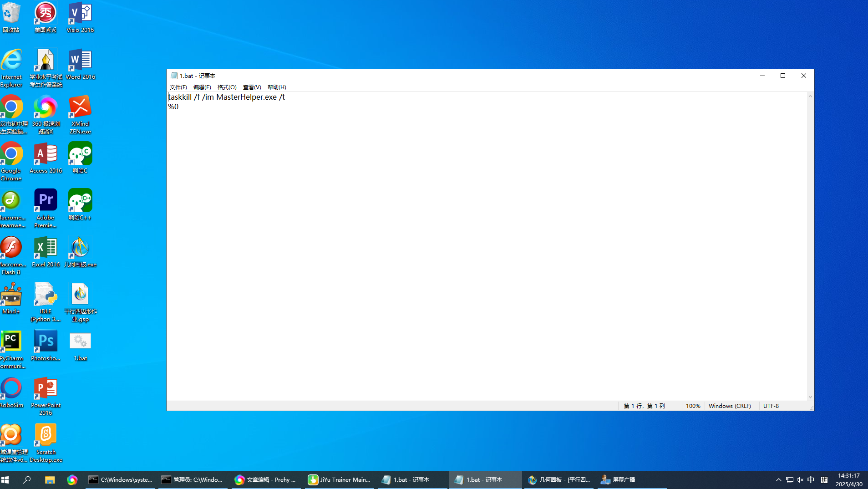
Task: Open the 啊哈C++ desktop icon
Action: pyautogui.click(x=80, y=205)
